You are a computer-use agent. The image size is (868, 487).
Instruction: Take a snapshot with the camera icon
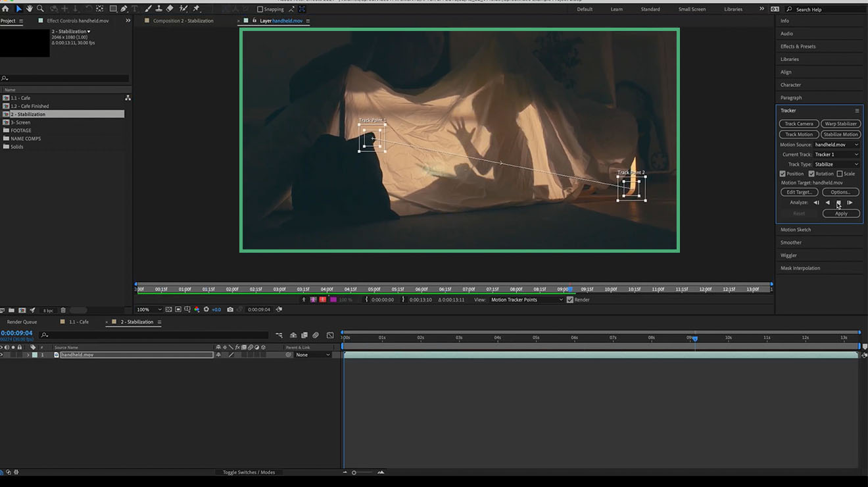click(229, 310)
